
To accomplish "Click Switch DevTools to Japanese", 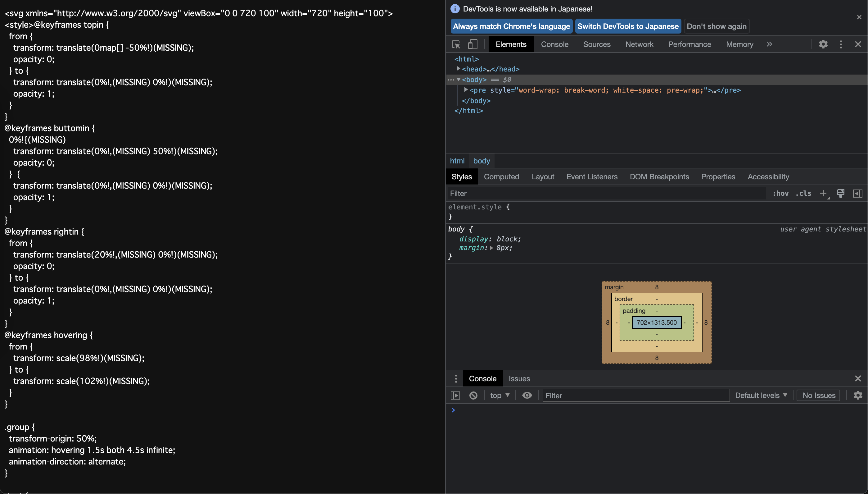I will tap(628, 26).
